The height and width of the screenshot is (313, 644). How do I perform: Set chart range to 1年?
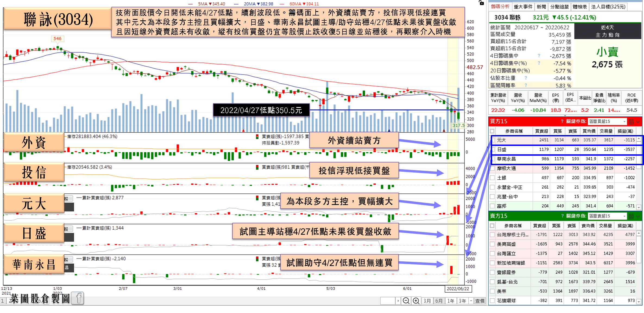tap(451, 301)
